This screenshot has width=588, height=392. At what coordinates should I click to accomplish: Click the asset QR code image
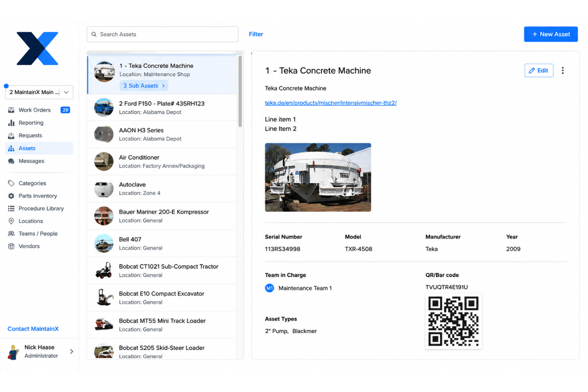(453, 321)
